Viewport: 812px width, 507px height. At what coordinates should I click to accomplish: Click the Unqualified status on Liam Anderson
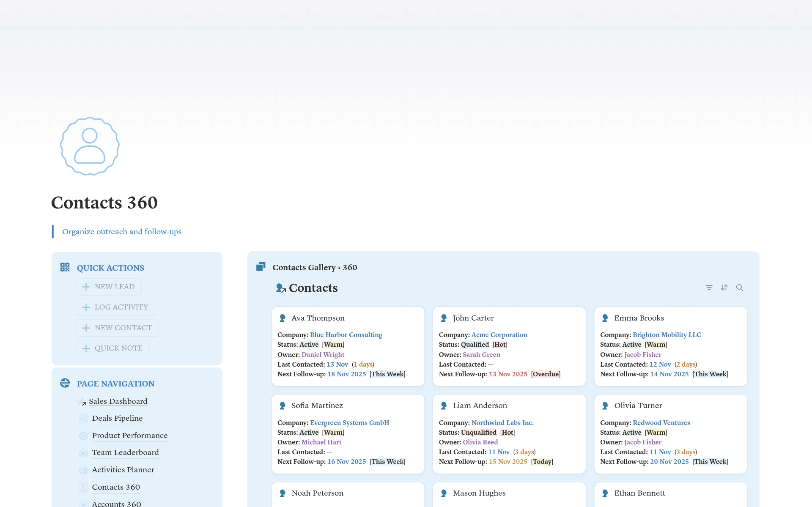tap(479, 433)
